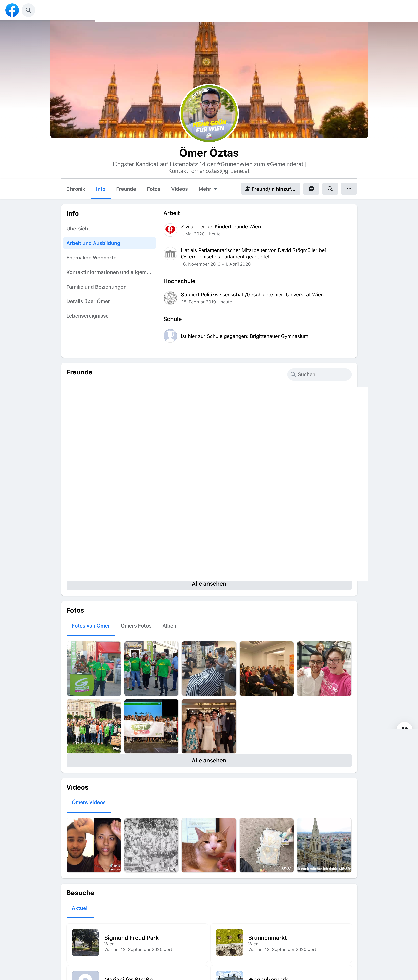Select Aktuell tab under Besuche

80,908
